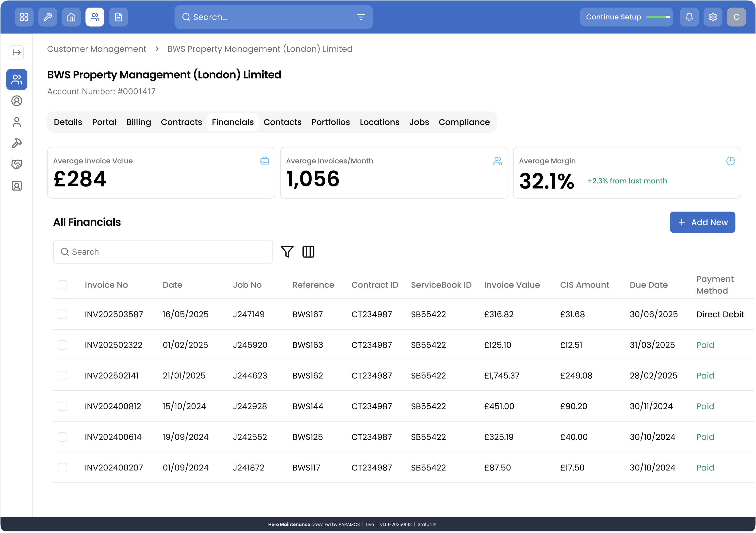Select the hammer tools icon in the sidebar

(x=16, y=143)
